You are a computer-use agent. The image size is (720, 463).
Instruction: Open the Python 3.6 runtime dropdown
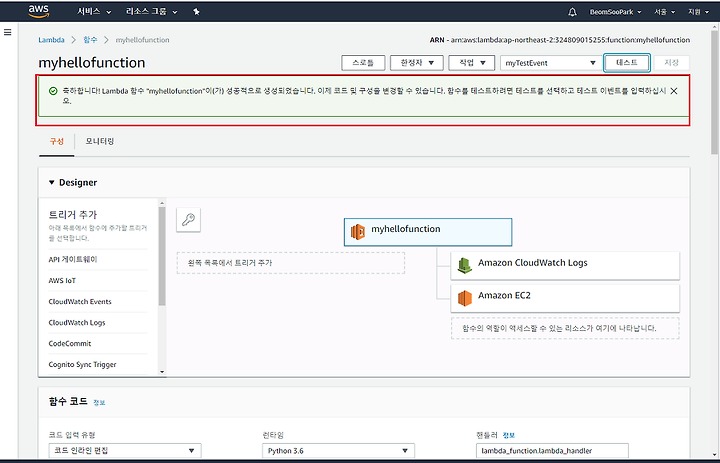[338, 451]
